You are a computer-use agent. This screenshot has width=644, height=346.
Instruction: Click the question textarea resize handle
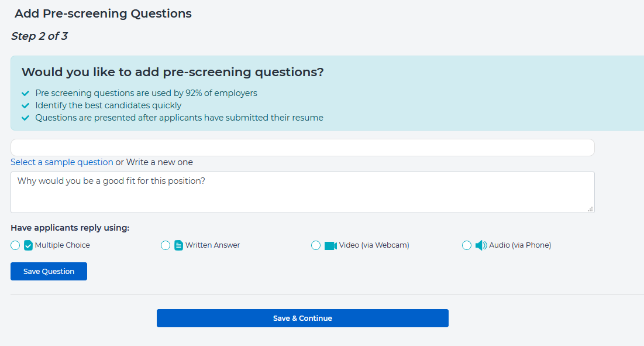tap(590, 208)
